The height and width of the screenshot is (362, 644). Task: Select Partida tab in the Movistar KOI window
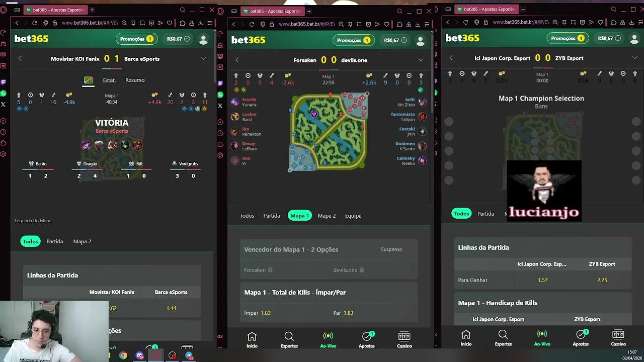55,241
